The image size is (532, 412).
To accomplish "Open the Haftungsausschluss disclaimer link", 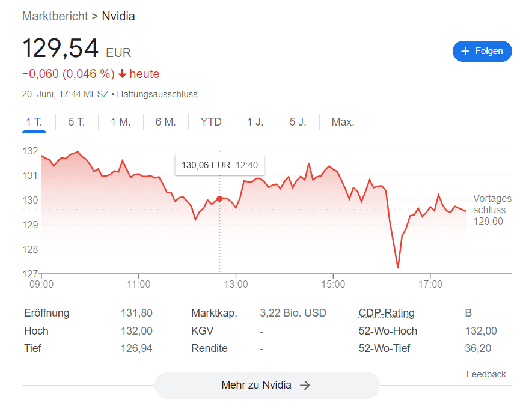I will click(157, 94).
